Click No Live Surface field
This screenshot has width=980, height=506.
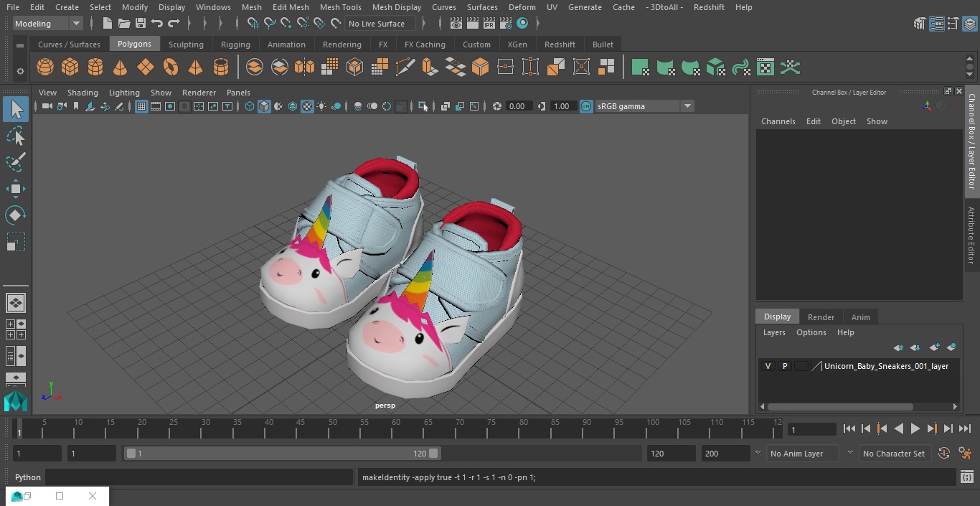point(380,24)
